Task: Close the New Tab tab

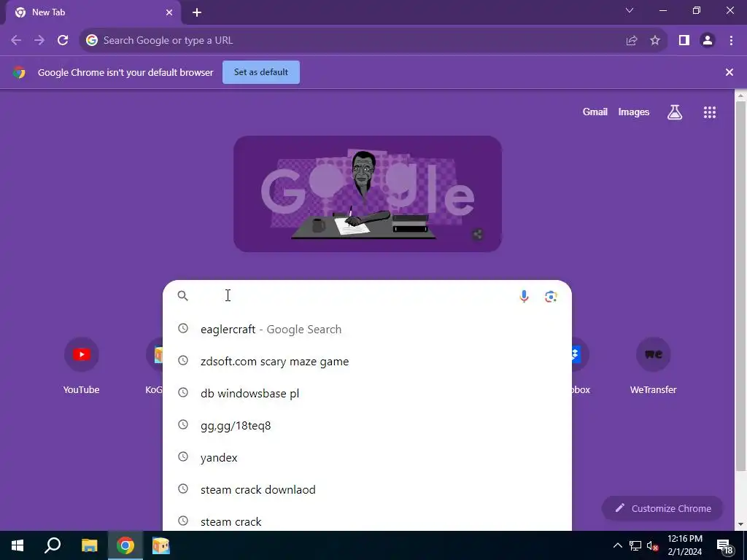Action: click(169, 12)
